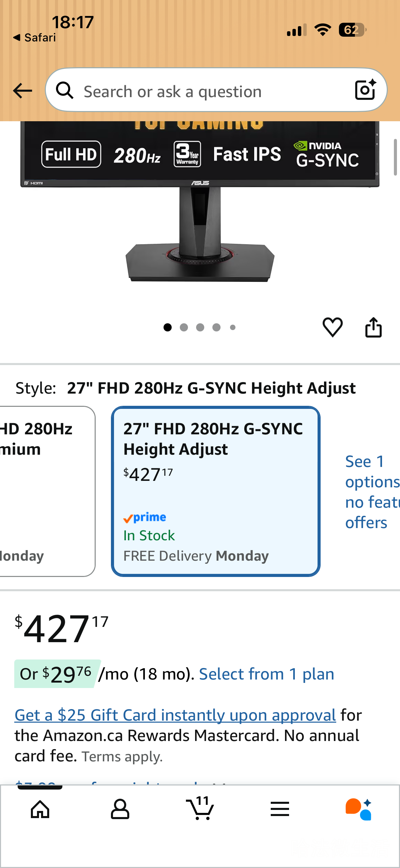Launch the Rufus AI assistant icon
400x868 pixels.
(x=359, y=809)
